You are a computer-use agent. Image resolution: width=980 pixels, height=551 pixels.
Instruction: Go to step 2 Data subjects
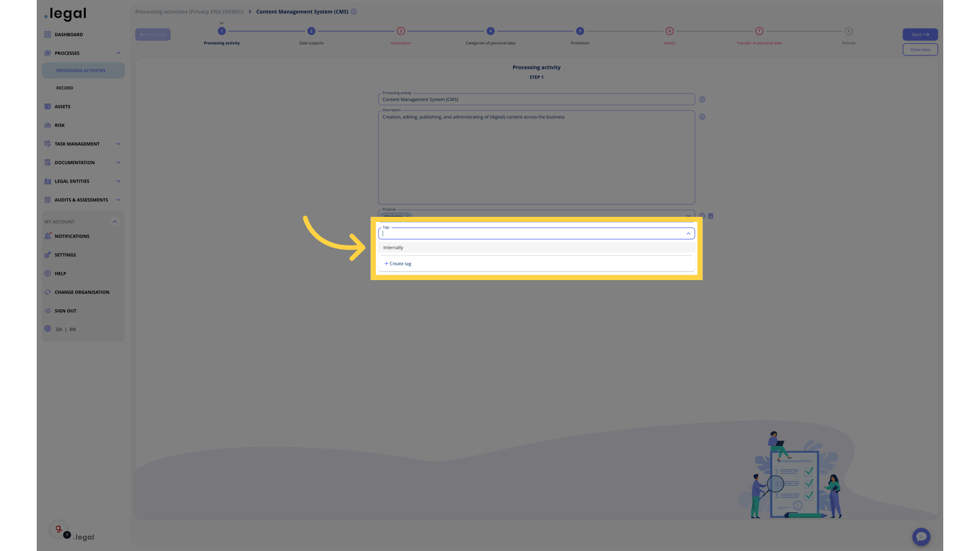coord(311,31)
